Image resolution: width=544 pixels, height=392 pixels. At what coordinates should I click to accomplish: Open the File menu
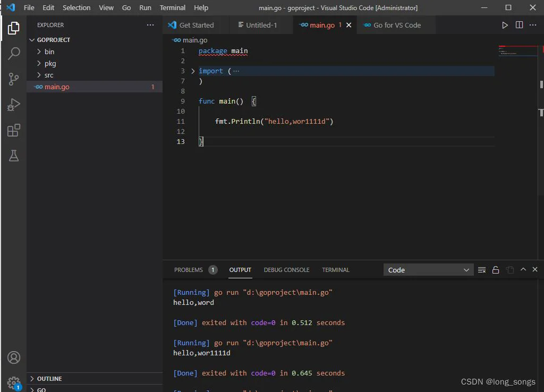click(29, 7)
